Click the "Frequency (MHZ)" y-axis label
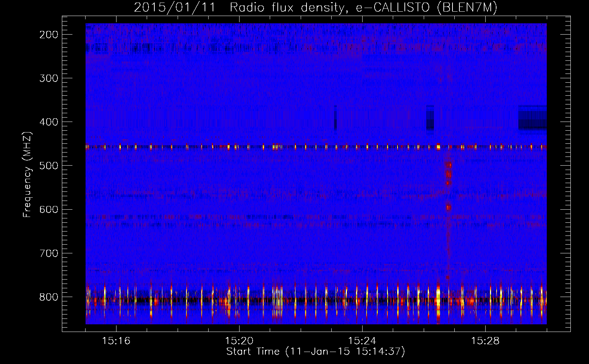 click(27, 174)
